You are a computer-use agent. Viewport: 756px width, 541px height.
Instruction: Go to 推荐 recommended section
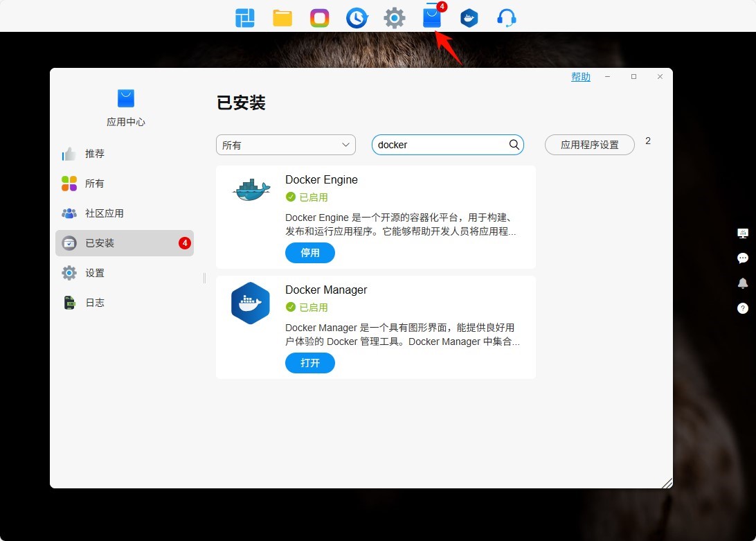125,154
